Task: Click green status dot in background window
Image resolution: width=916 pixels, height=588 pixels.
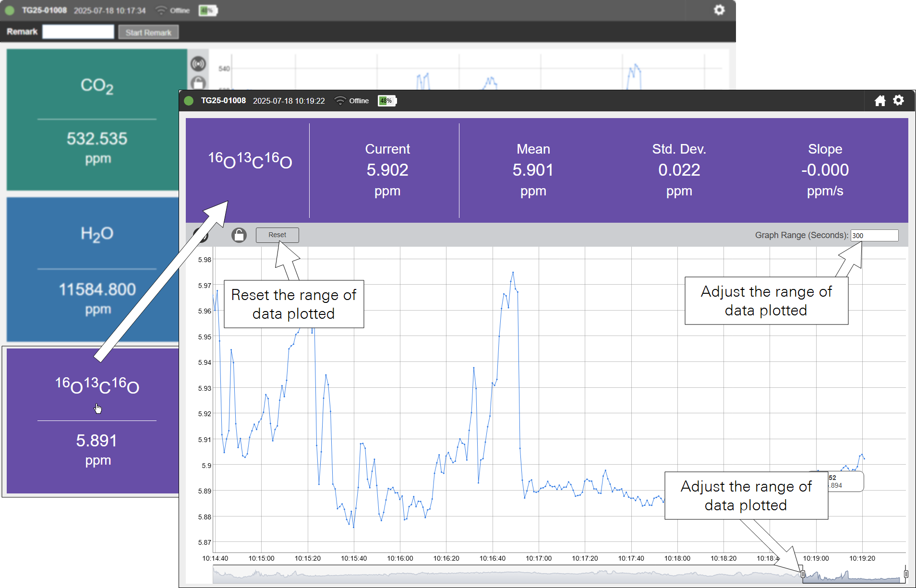Action: [x=10, y=11]
